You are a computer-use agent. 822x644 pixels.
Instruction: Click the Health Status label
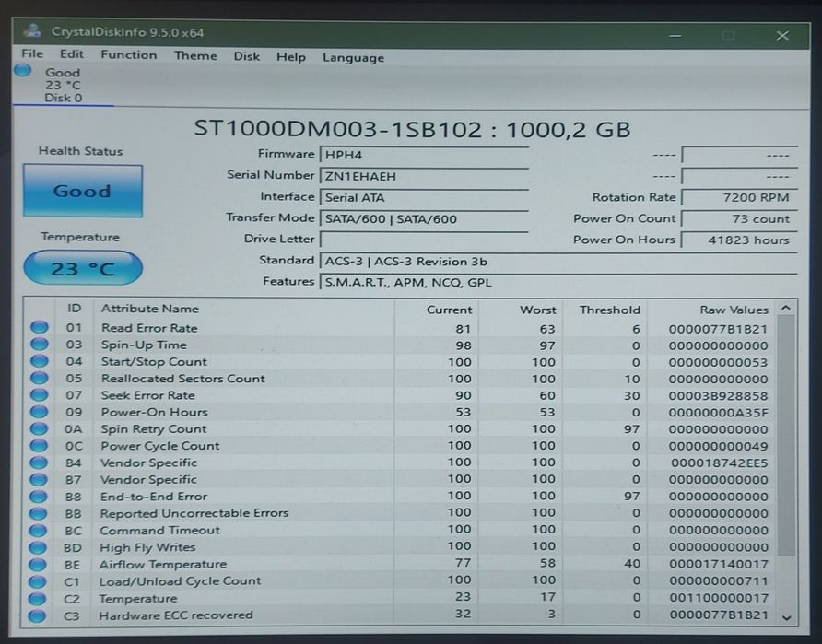(81, 151)
